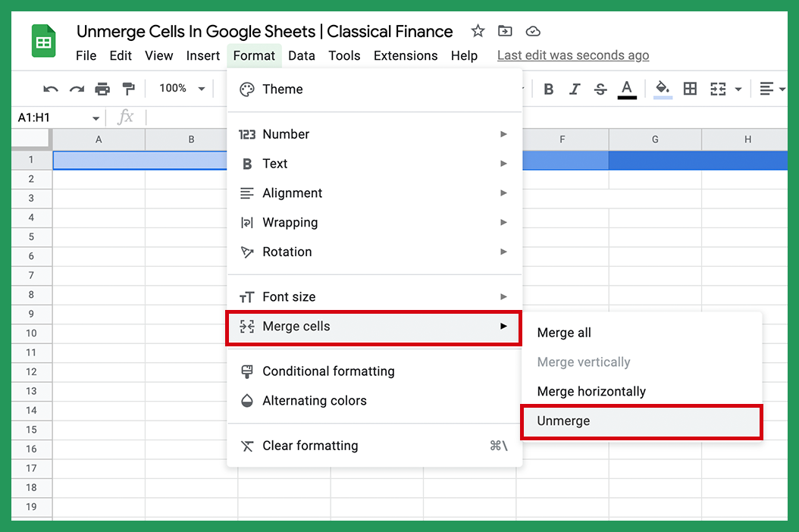Star this spreadsheet
The image size is (799, 532).
[477, 31]
